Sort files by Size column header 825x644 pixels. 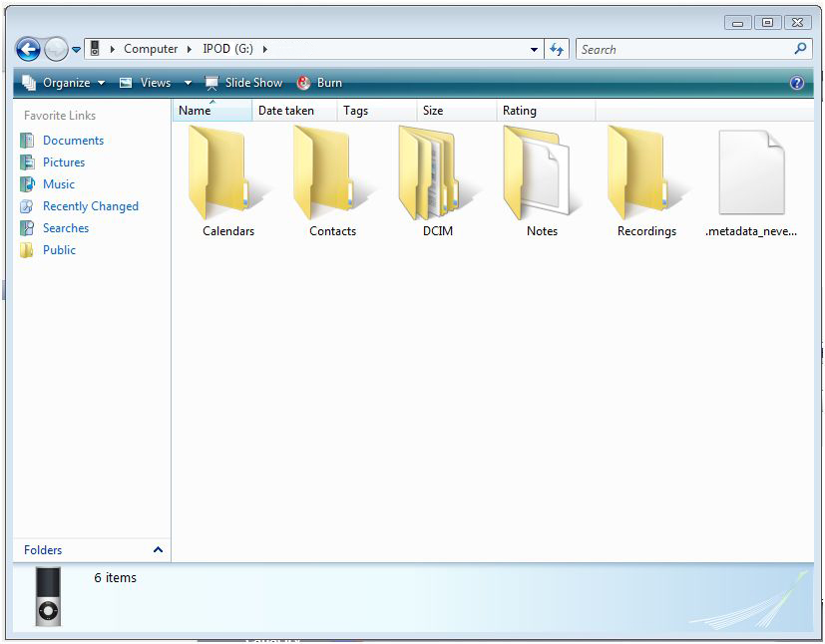click(x=433, y=111)
